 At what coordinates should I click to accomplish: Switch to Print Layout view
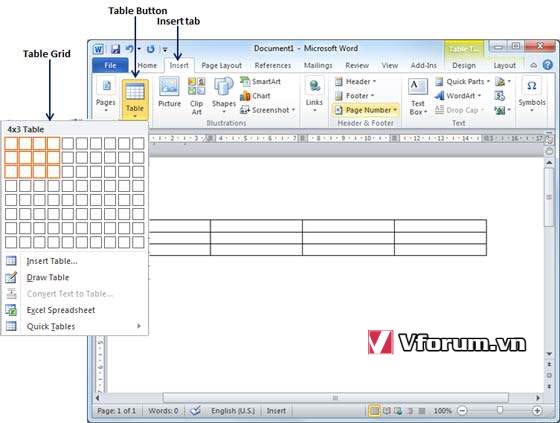click(x=374, y=411)
